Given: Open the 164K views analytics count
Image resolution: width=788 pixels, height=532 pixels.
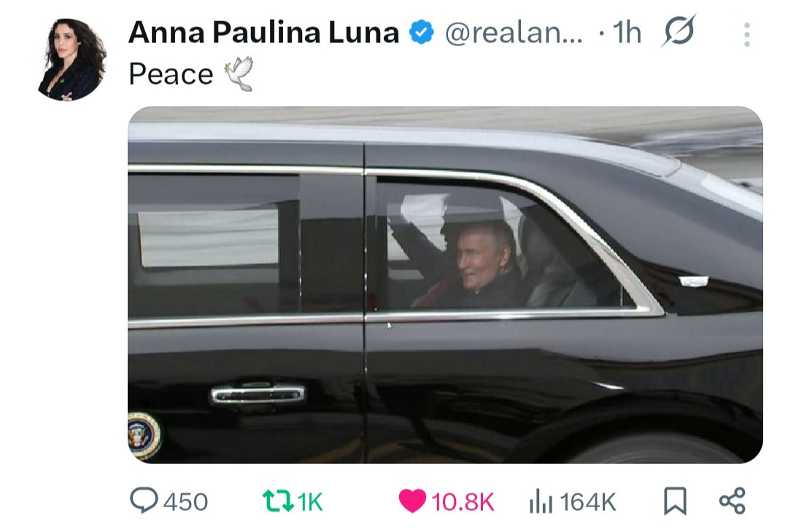Looking at the screenshot, I should coord(587,502).
